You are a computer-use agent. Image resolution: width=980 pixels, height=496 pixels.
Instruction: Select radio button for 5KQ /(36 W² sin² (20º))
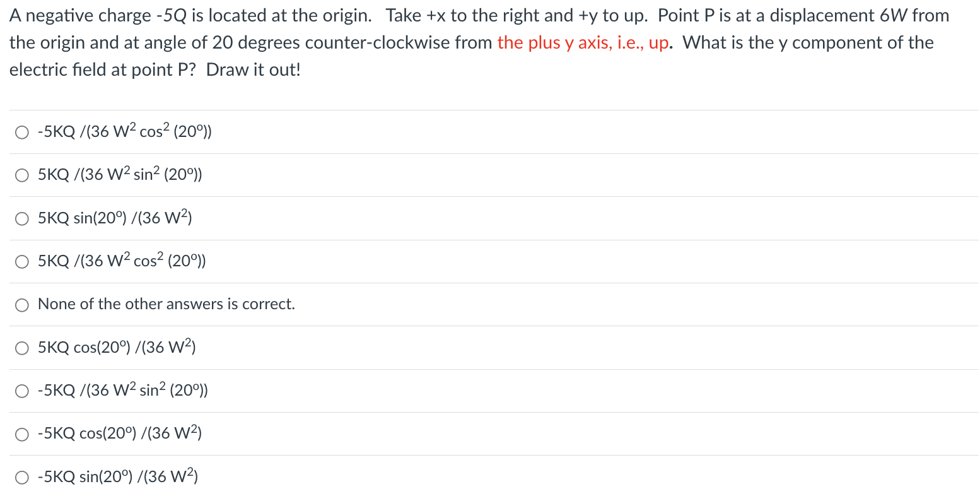tap(22, 175)
